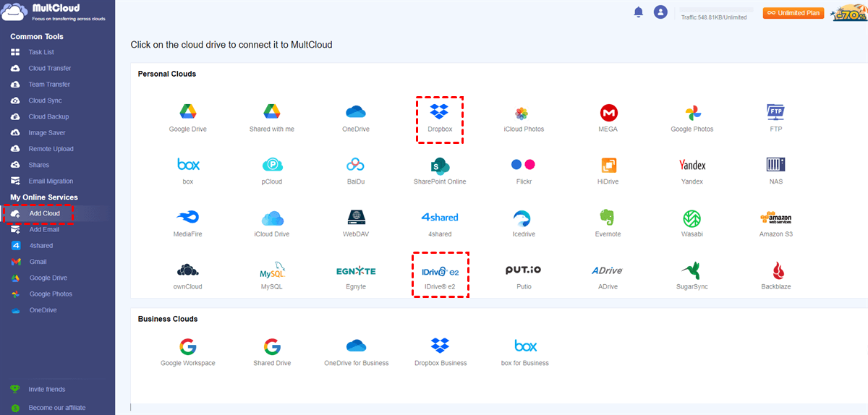Open the notifications bell
The image size is (868, 415).
tap(638, 12)
